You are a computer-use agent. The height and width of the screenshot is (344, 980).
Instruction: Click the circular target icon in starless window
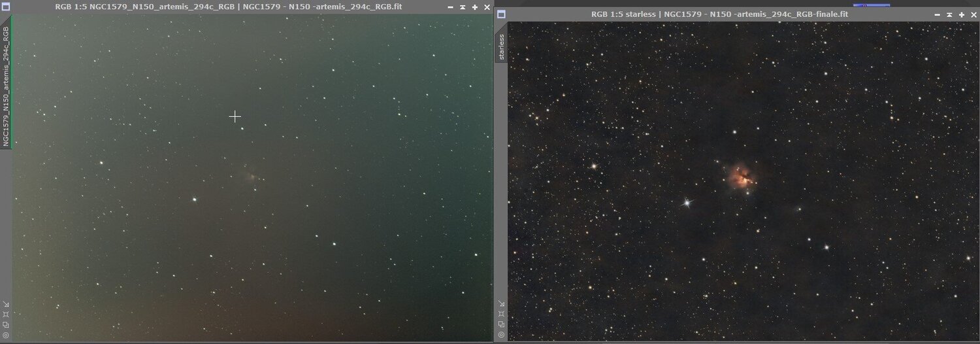(x=501, y=335)
